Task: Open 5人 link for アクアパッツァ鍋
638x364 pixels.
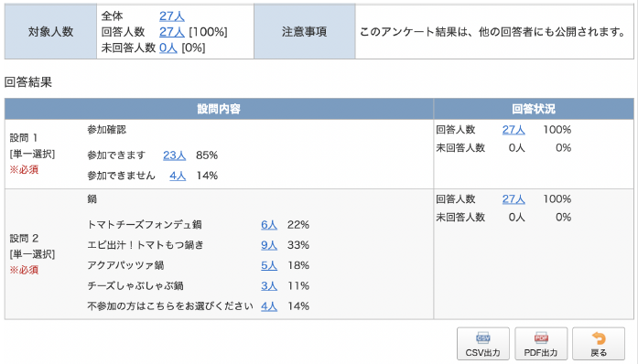Action: [269, 265]
